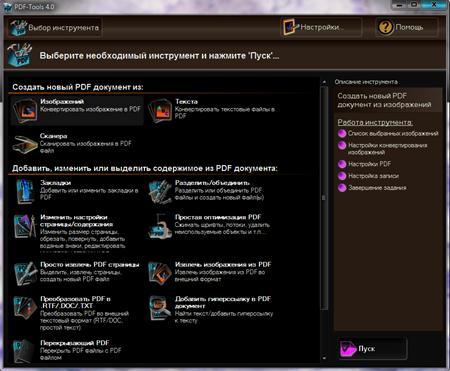This screenshot has width=450, height=371.
Task: Click the large toolbox banner icon
Action: pos(20,55)
